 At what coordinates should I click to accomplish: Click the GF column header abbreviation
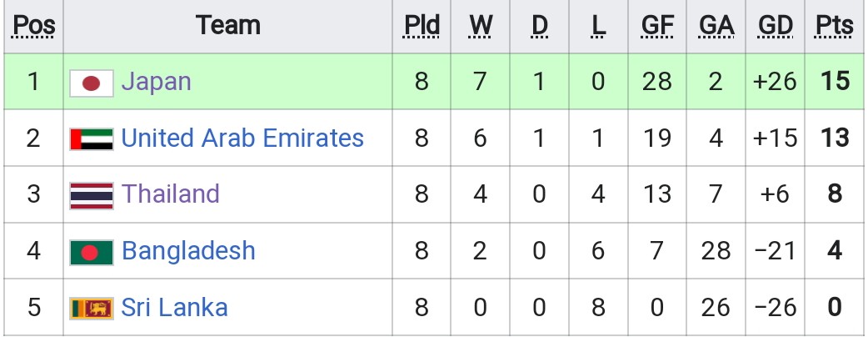657,26
